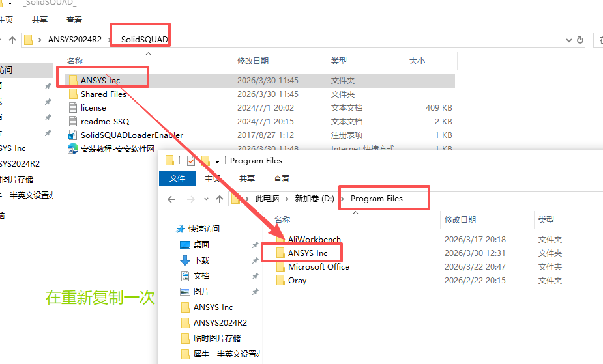Viewport: 603px width, 364px height.
Task: Click the 2024/7/1 20:15 date of readme_SSQ
Action: click(265, 122)
